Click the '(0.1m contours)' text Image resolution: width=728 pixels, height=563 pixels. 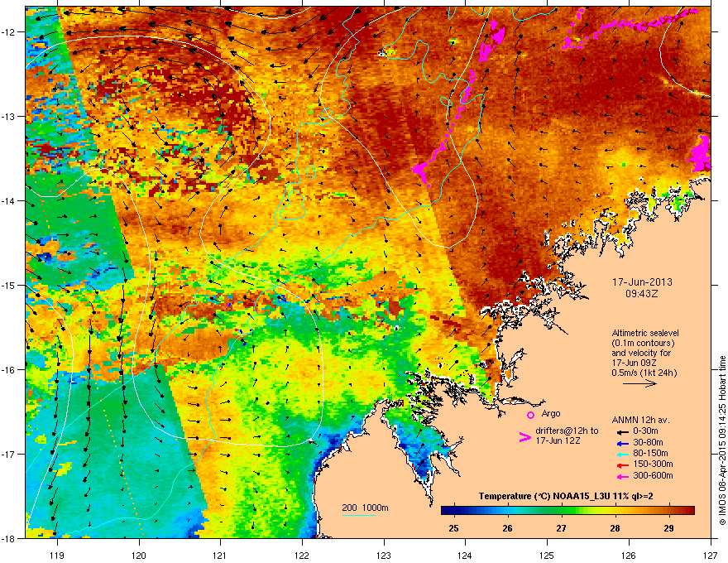pos(643,343)
